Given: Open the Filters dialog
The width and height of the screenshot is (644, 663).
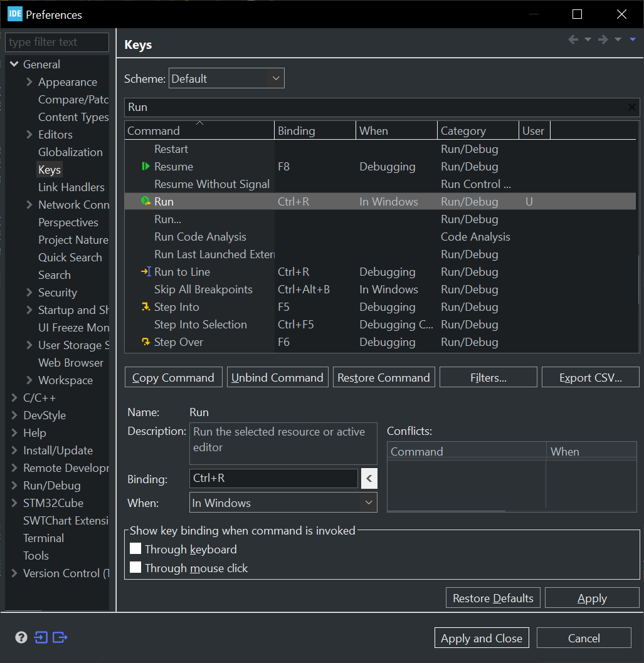Looking at the screenshot, I should (488, 377).
